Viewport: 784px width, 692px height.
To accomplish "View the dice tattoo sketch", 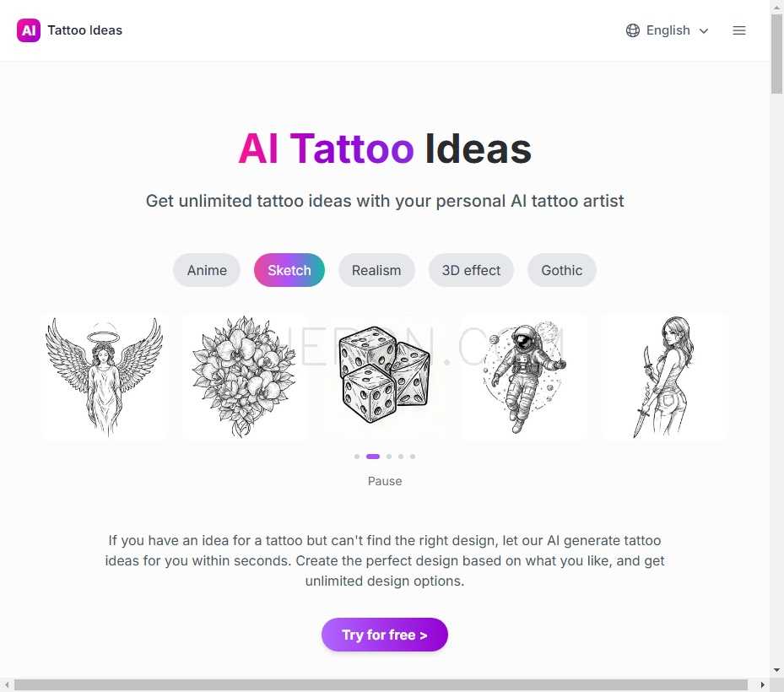I will tap(385, 377).
